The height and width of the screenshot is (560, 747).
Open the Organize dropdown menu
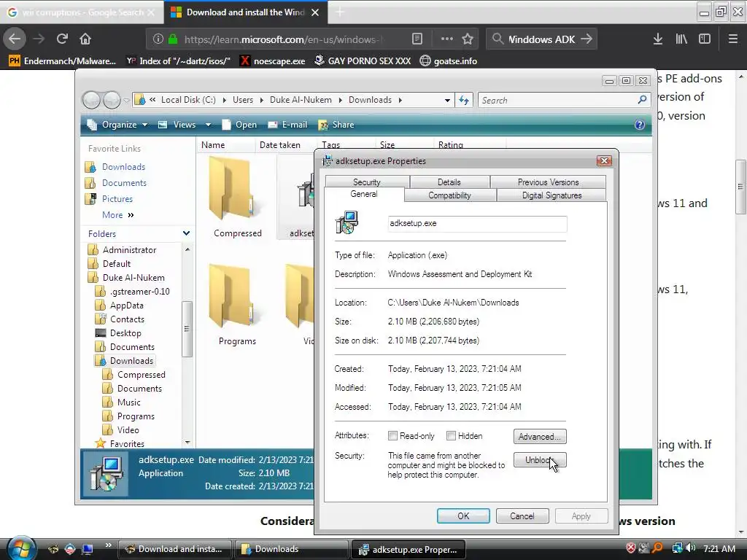tap(117, 125)
